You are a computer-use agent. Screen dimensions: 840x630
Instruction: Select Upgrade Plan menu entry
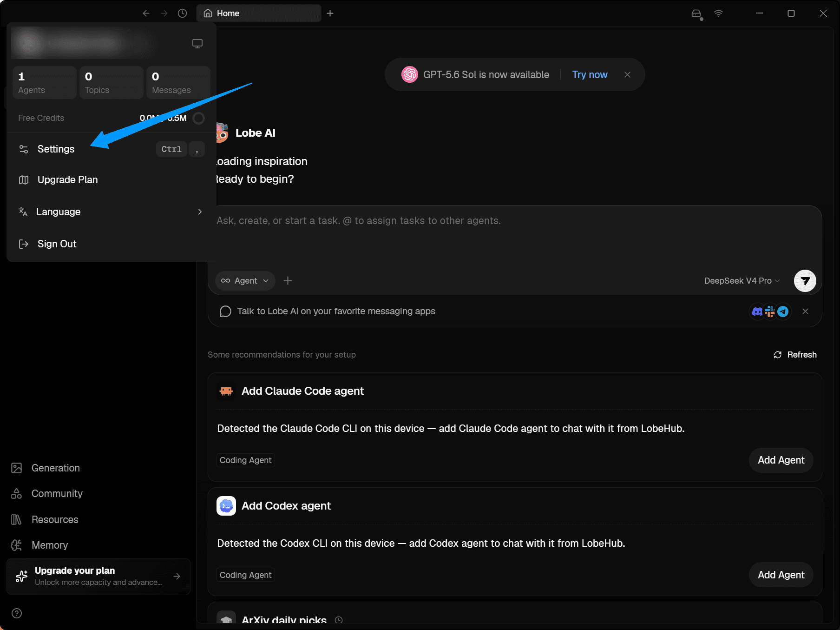click(112, 180)
